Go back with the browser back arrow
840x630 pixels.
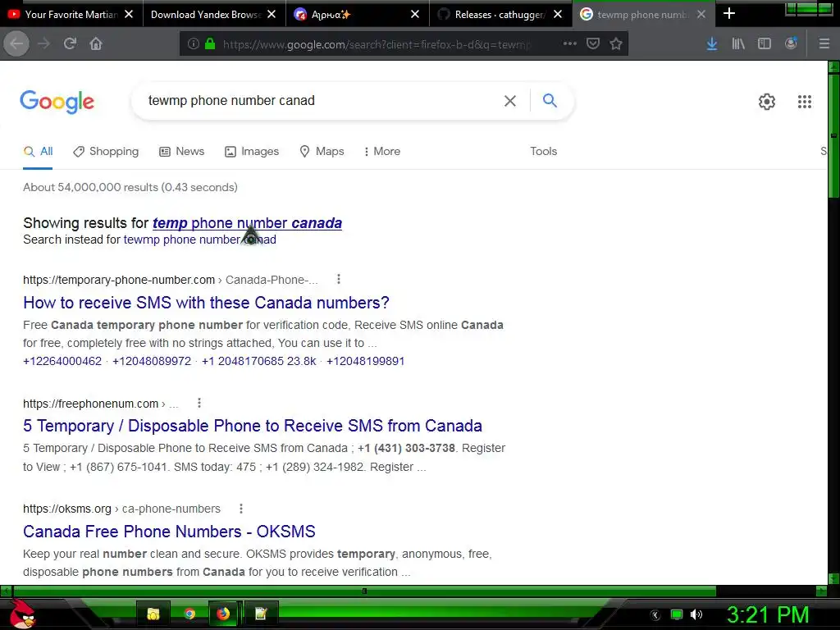coord(16,44)
